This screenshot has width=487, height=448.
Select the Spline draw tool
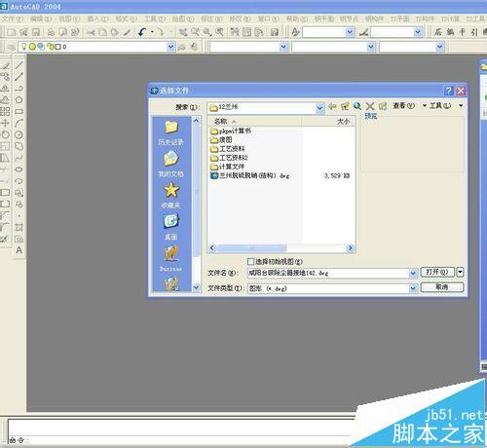(19, 158)
